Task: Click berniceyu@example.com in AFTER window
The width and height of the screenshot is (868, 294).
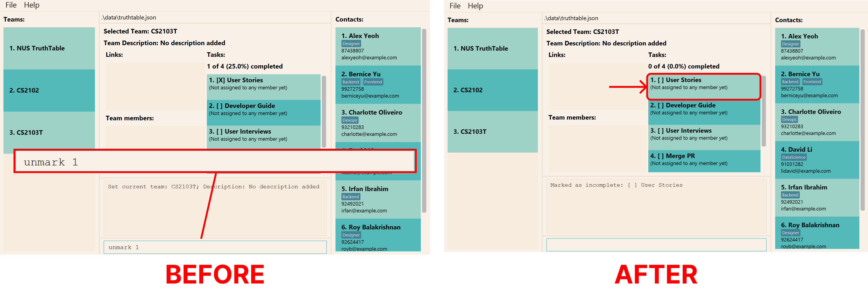Action: [x=809, y=96]
